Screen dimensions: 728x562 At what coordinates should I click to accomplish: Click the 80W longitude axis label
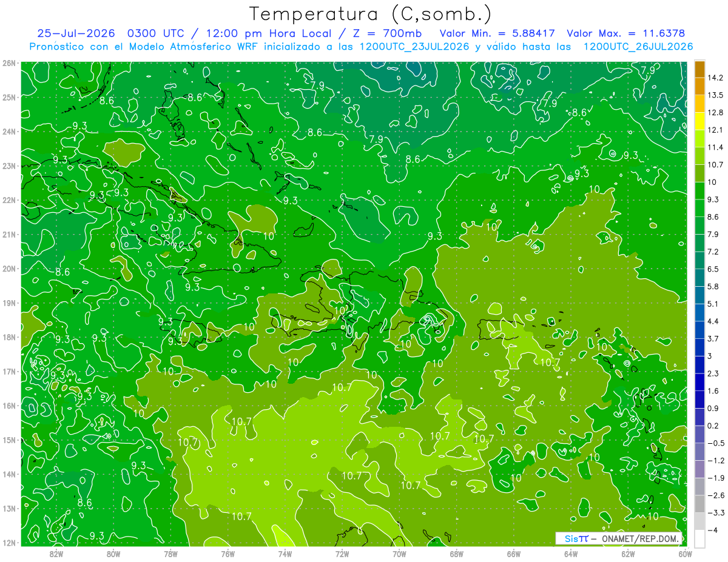point(113,554)
